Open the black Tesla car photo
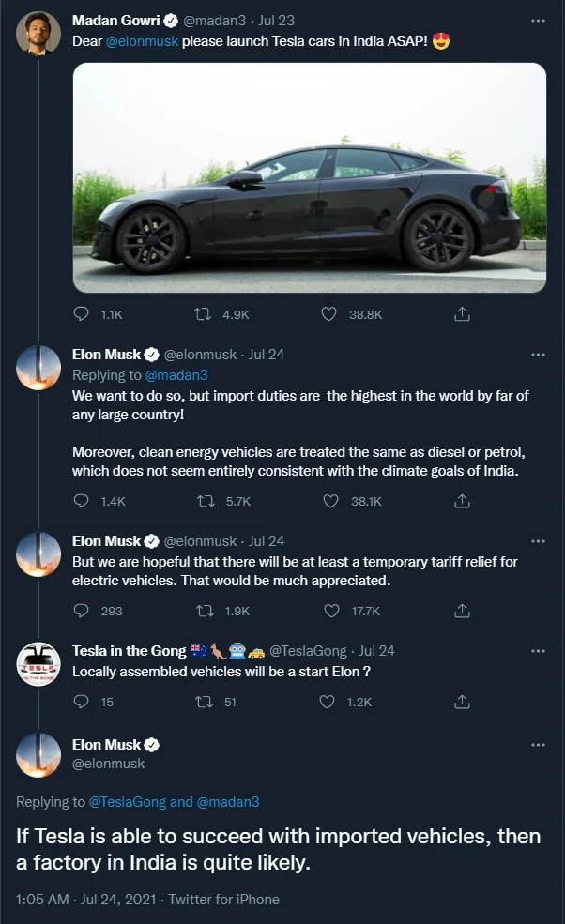Screen dimensions: 565x924 [x=310, y=178]
